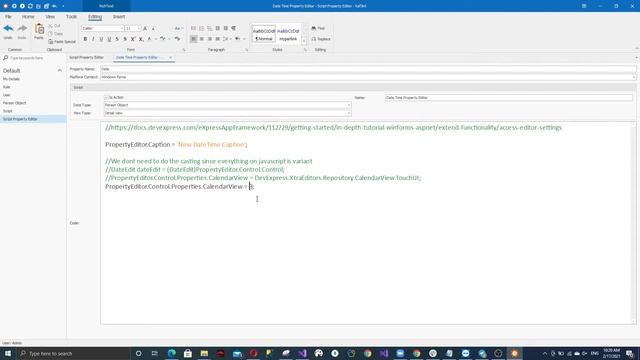Image resolution: width=640 pixels, height=360 pixels.
Task: Collapse the Default navigation group
Action: tap(60, 71)
